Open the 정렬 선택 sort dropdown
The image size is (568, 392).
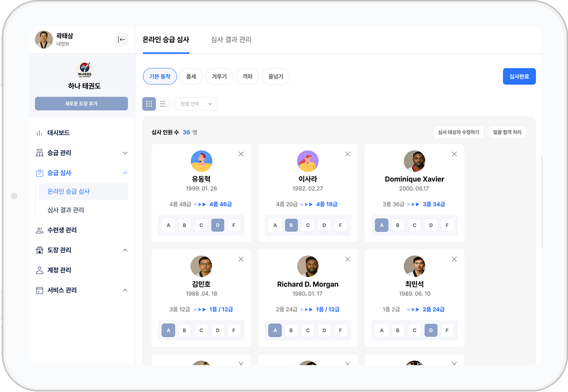click(x=196, y=104)
